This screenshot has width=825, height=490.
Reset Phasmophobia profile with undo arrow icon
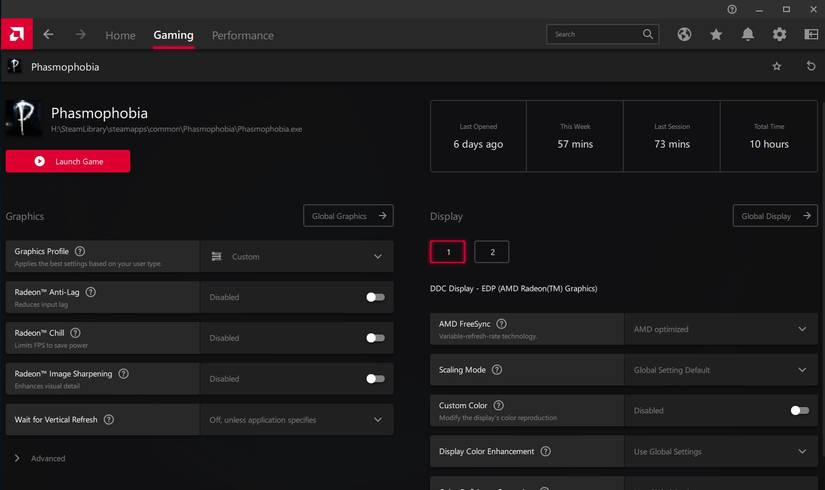click(811, 66)
